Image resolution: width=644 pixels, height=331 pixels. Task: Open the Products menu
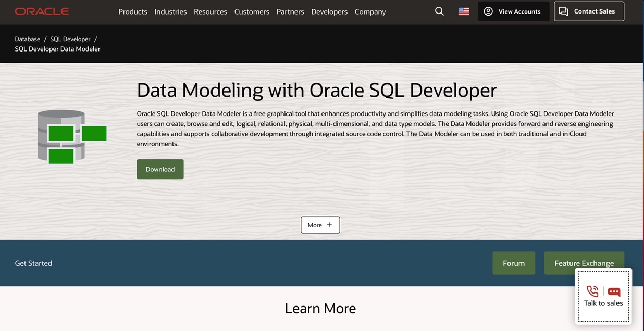[133, 11]
